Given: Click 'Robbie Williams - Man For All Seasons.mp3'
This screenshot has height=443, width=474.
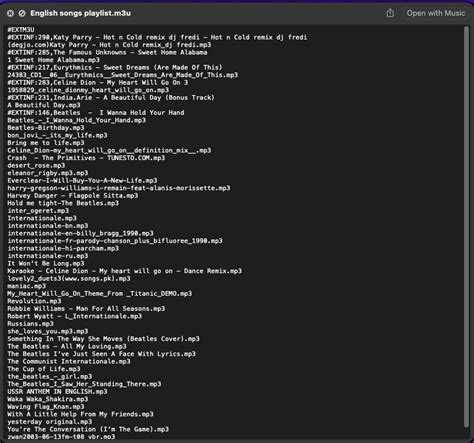Looking at the screenshot, I should point(86,309).
